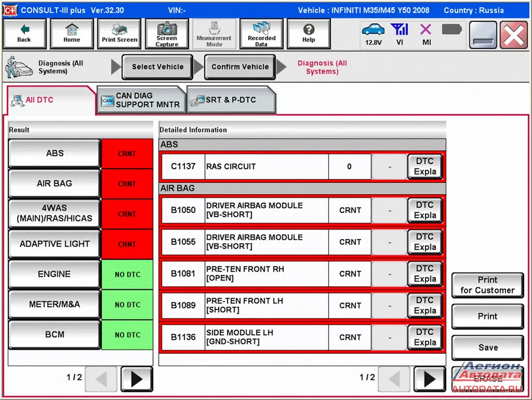Open DTC Expla for B1089
532x400 pixels.
pos(425,305)
